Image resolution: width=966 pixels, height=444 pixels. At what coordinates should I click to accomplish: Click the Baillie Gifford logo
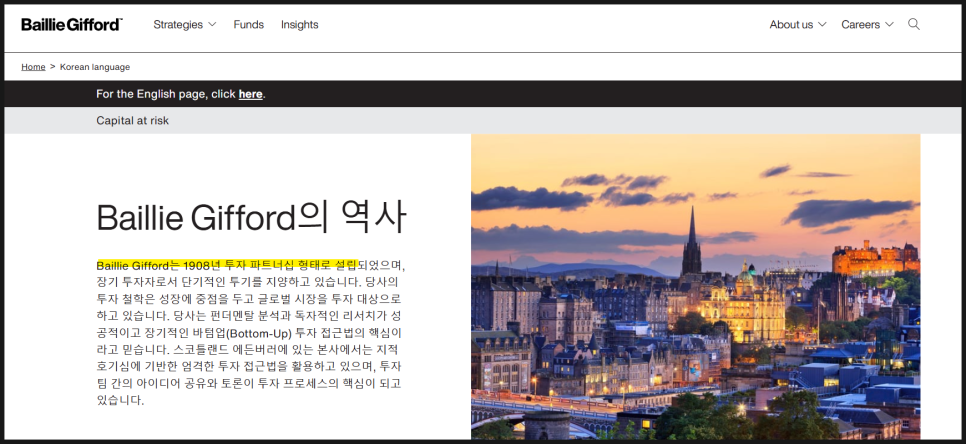72,25
